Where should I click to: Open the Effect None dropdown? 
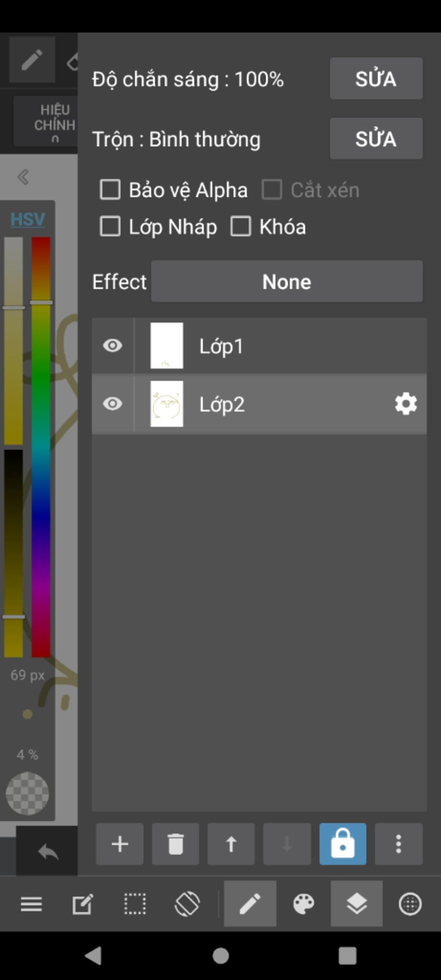[287, 282]
